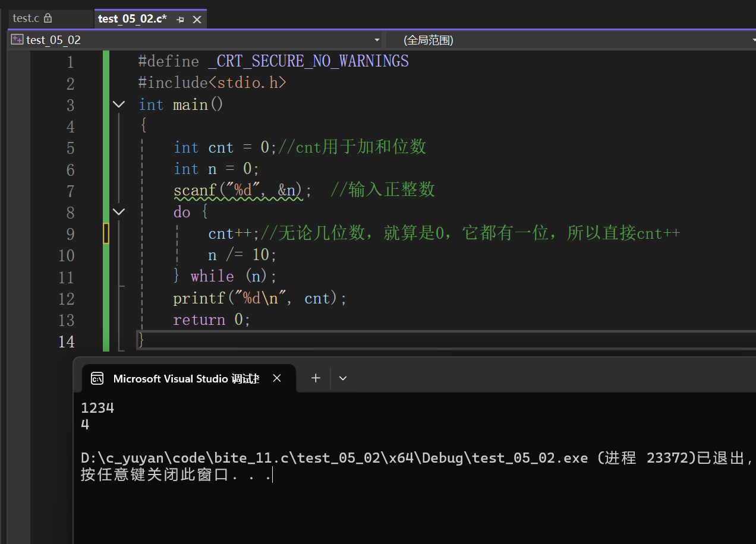Click the dropdown arrow beside test_05_02
The width and height of the screenshot is (756, 544).
coord(377,40)
